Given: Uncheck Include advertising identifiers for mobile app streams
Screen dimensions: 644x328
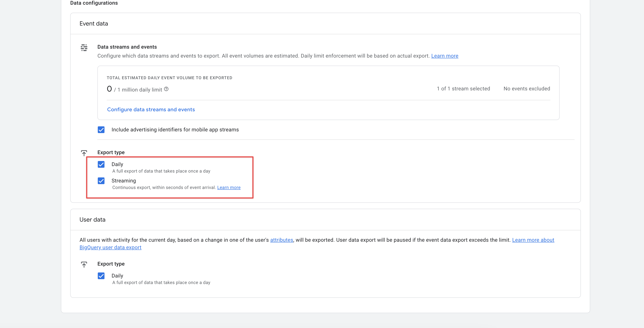Looking at the screenshot, I should (101, 130).
